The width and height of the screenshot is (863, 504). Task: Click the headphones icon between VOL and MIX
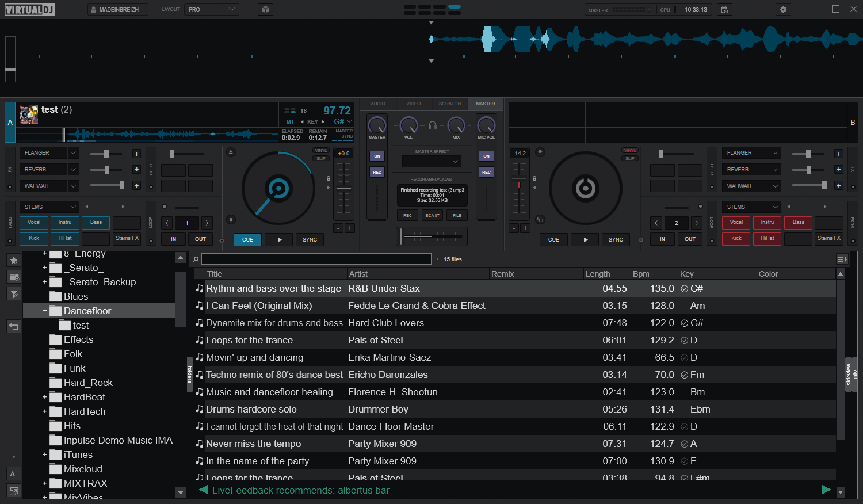click(x=432, y=125)
